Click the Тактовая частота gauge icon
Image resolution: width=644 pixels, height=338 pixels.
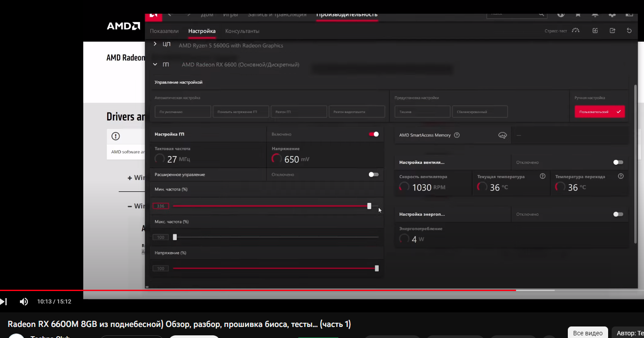coord(159,159)
